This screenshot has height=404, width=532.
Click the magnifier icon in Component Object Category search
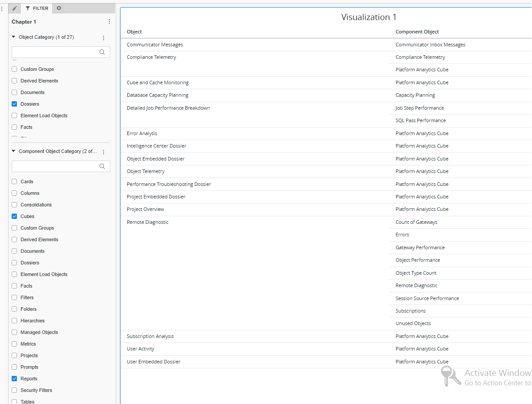pyautogui.click(x=102, y=166)
